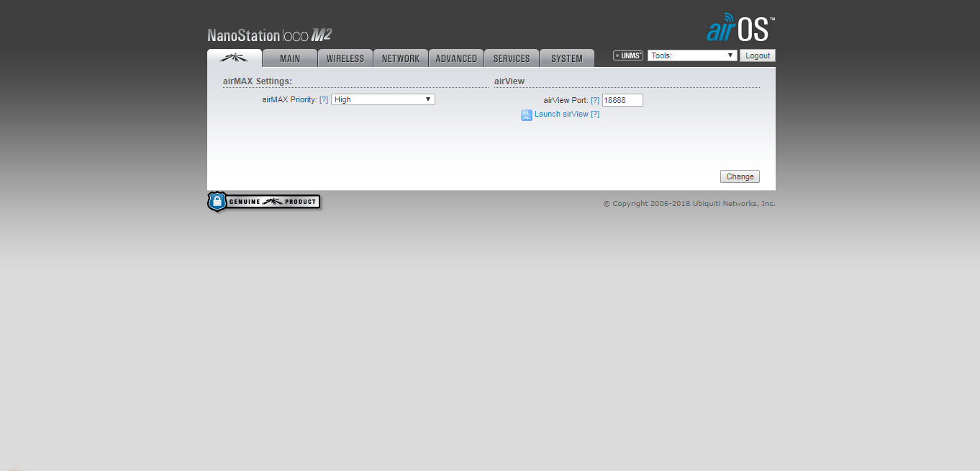Image resolution: width=980 pixels, height=471 pixels.
Task: Launch airView via its link
Action: coord(561,115)
